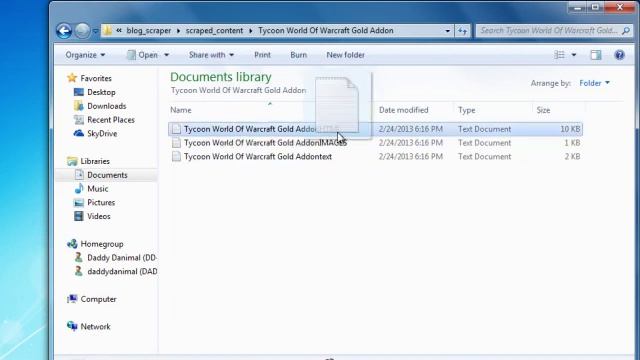The image size is (640, 360).
Task: Create a New folder
Action: pos(345,55)
